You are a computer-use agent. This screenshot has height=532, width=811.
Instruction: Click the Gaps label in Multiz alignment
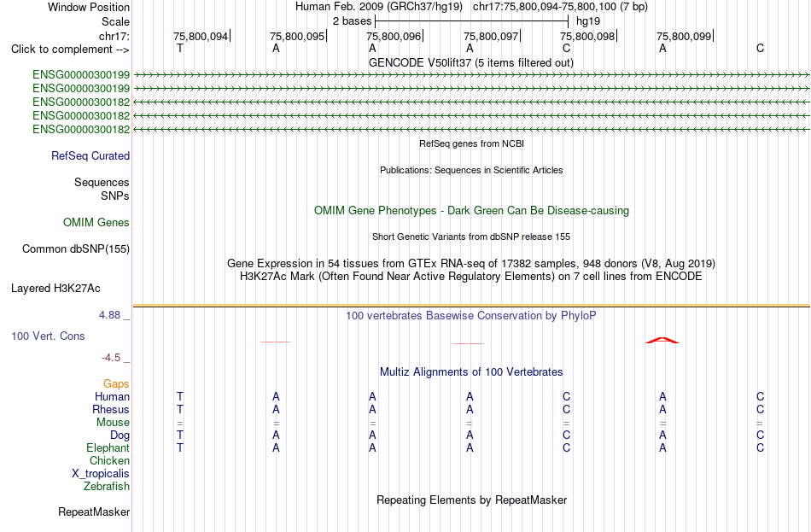116,384
